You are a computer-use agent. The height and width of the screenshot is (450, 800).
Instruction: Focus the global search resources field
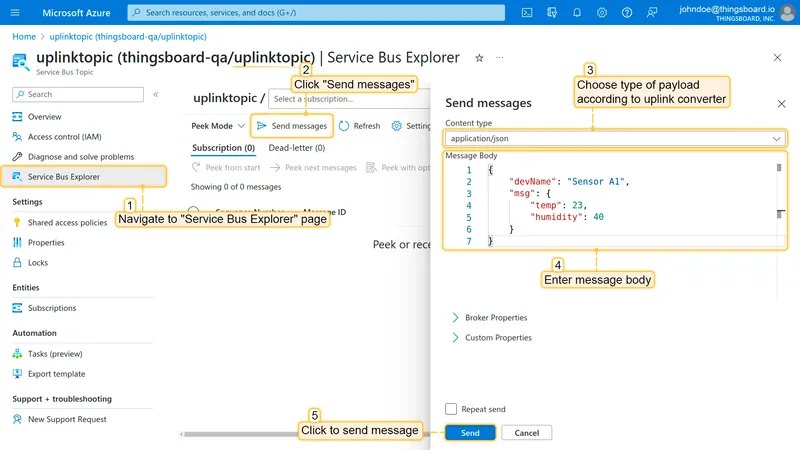point(316,13)
